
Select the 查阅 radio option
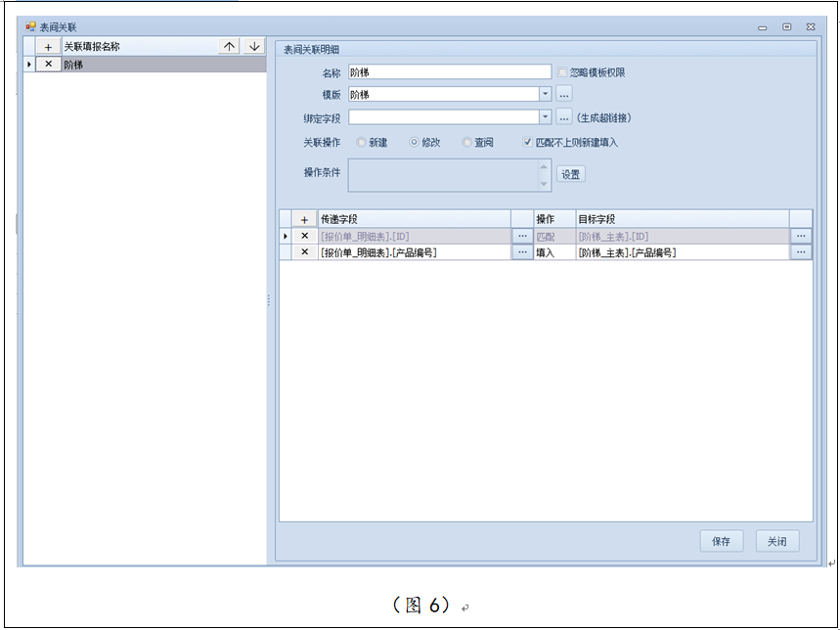(x=467, y=142)
